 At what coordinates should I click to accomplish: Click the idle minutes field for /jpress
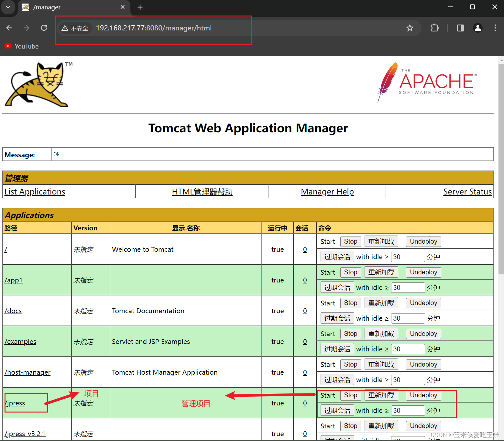(x=408, y=411)
